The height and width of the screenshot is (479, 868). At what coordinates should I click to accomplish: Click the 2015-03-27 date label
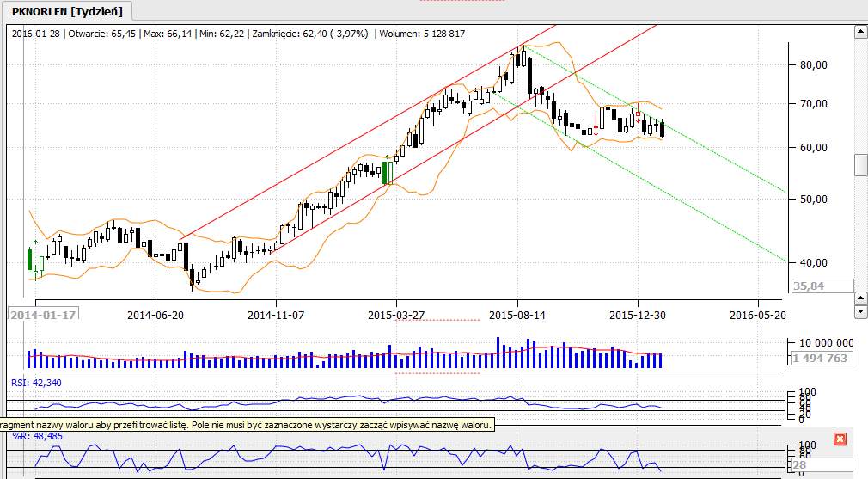pos(396,315)
